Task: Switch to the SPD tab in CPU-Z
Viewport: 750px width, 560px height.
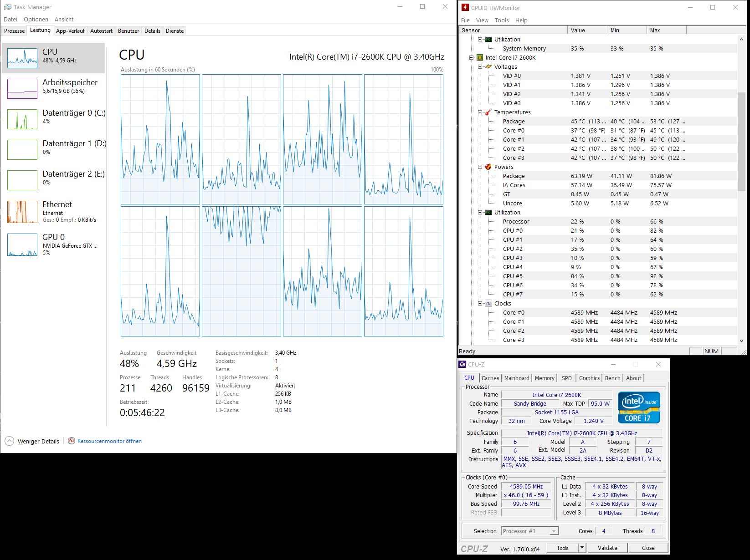Action: (x=567, y=378)
